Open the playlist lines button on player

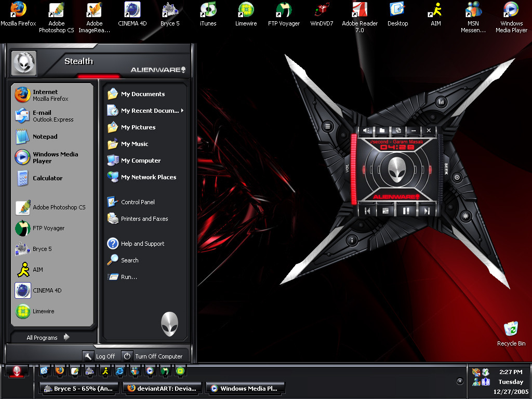coord(327,127)
